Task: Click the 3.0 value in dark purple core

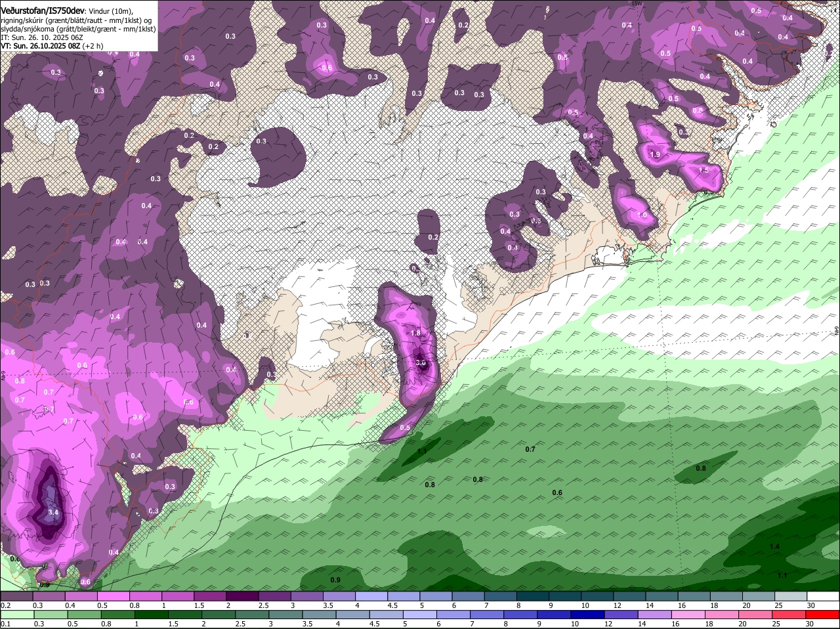Action: (421, 362)
